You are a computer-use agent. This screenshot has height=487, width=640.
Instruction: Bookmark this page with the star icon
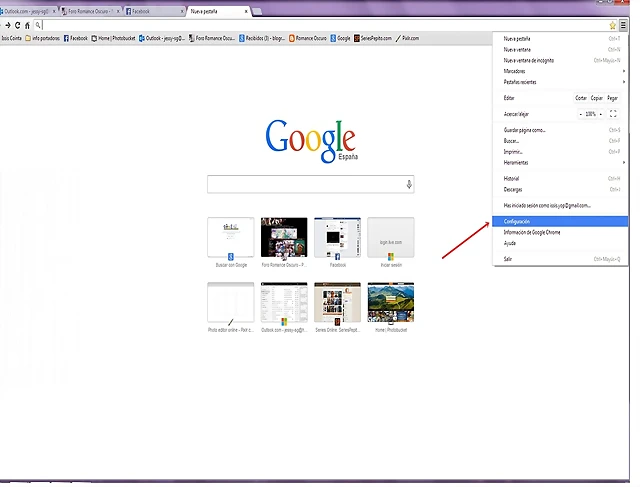click(x=612, y=26)
